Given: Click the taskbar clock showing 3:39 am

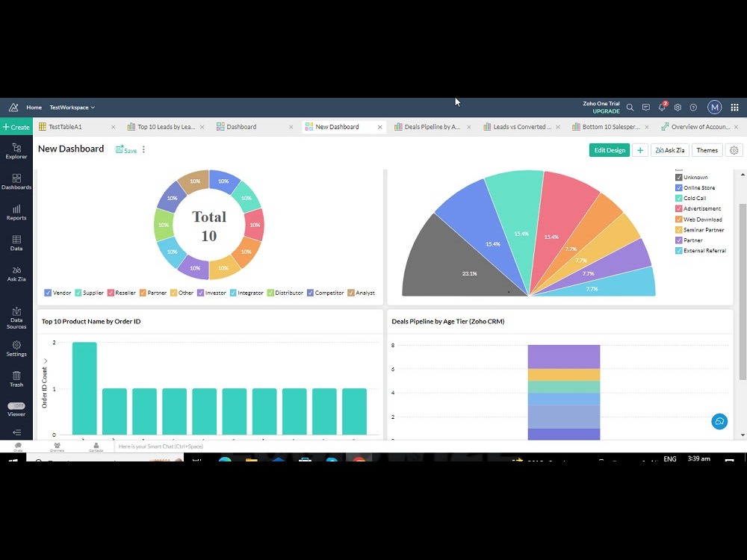Looking at the screenshot, I should 699,458.
